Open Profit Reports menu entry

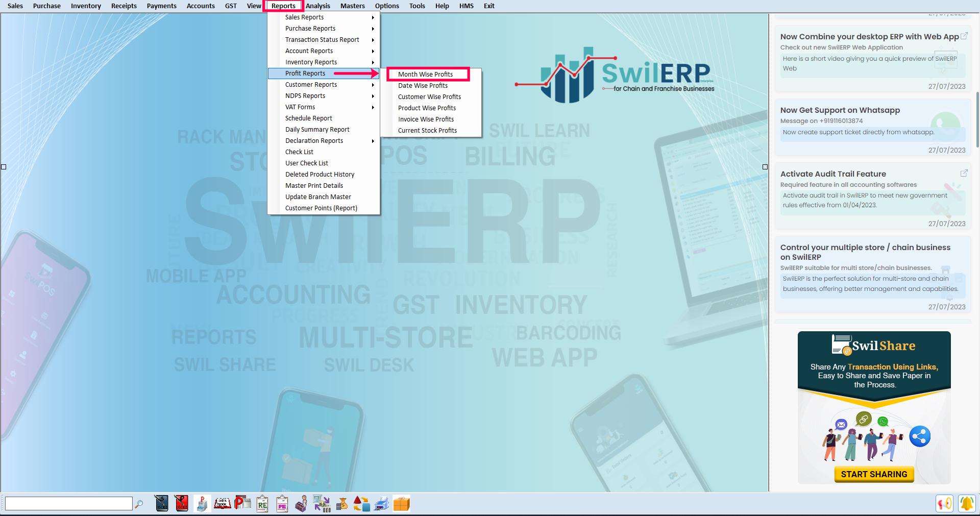point(324,73)
